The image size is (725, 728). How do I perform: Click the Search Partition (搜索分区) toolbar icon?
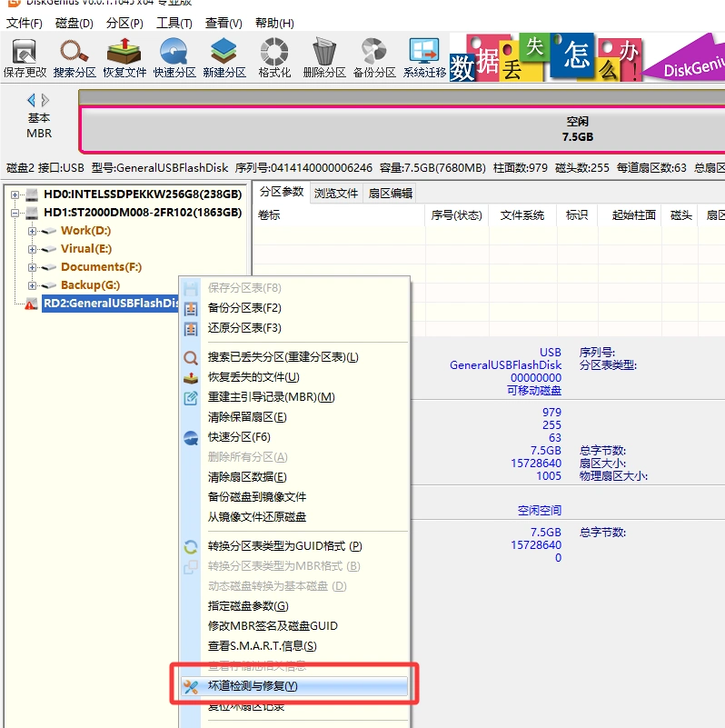[x=74, y=58]
